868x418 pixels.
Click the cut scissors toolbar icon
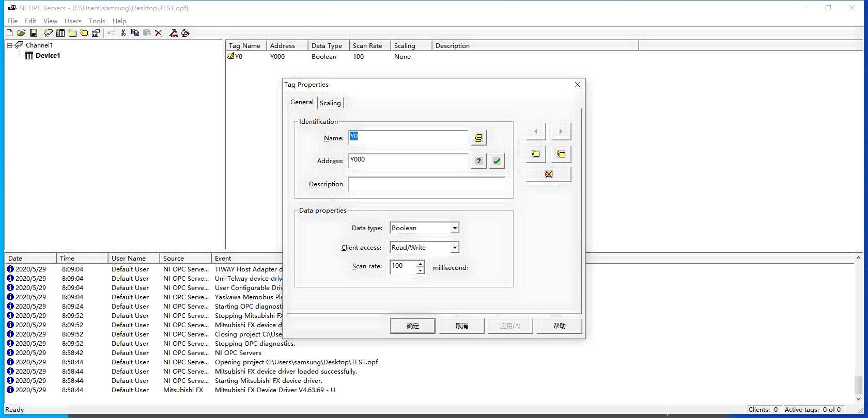[x=123, y=33]
